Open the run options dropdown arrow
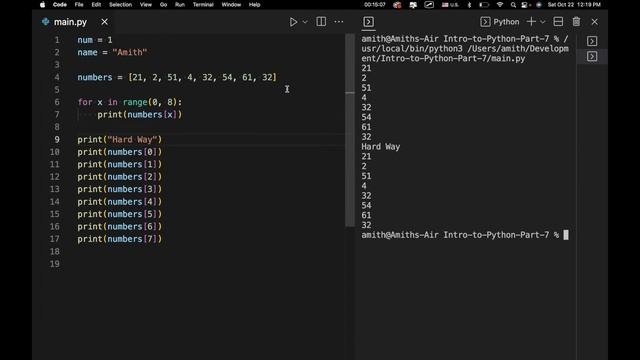 point(305,22)
